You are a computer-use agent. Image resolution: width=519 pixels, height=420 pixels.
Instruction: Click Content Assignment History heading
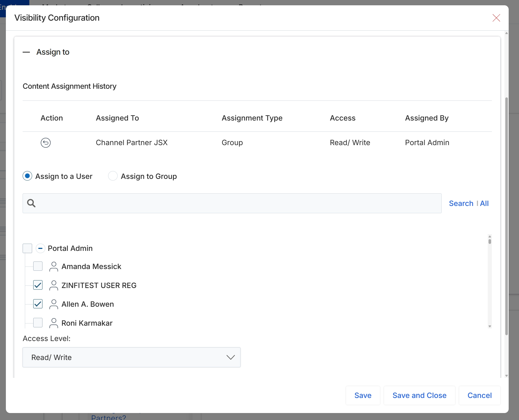coord(70,86)
